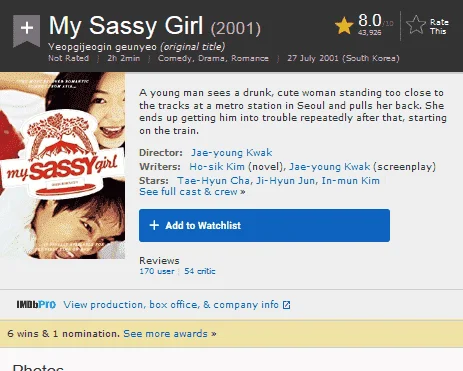Click View production, box office, & company info
Image resolution: width=463 pixels, height=371 pixels.
[171, 305]
